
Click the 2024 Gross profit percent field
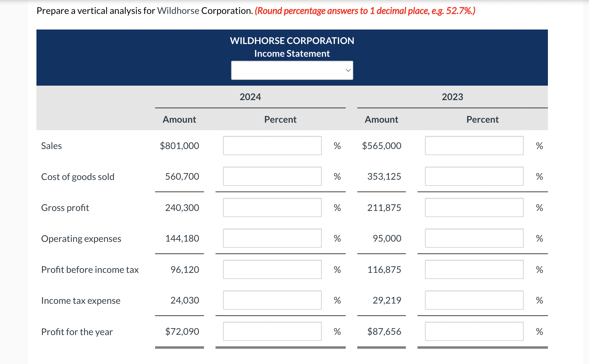[272, 207]
